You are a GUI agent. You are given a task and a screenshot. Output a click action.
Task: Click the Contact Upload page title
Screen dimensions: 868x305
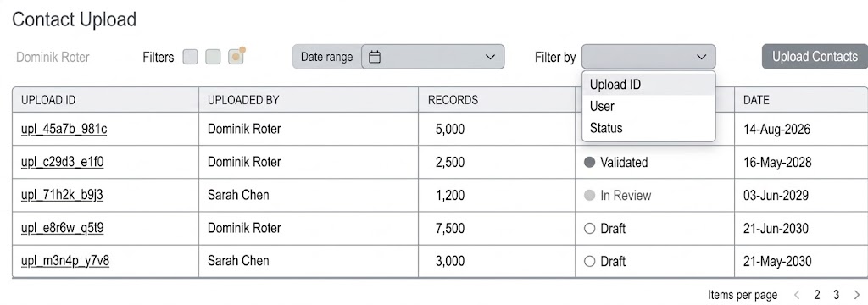click(x=75, y=19)
